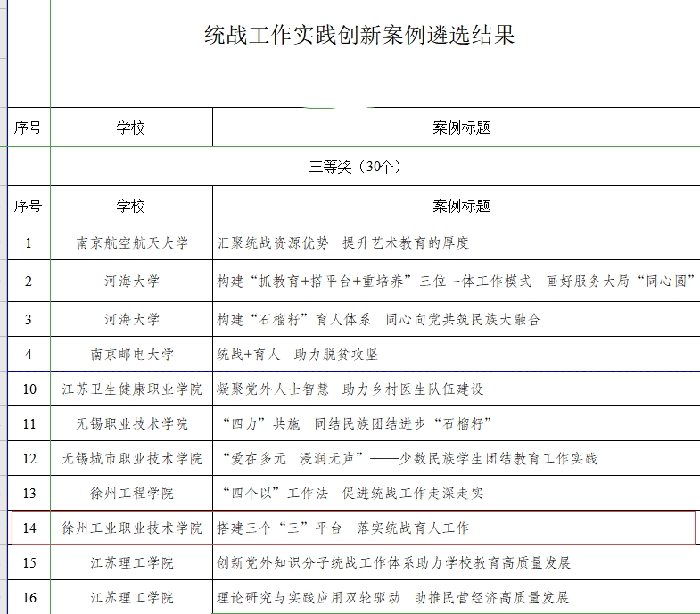Click the 徐州工程学院 school cell
This screenshot has height=614, width=700.
[x=131, y=493]
